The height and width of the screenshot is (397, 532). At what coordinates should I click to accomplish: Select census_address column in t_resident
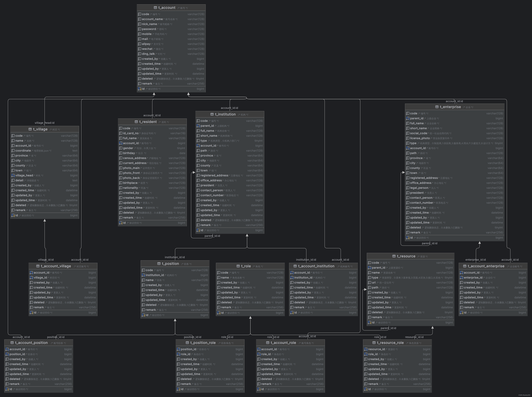coord(152,158)
